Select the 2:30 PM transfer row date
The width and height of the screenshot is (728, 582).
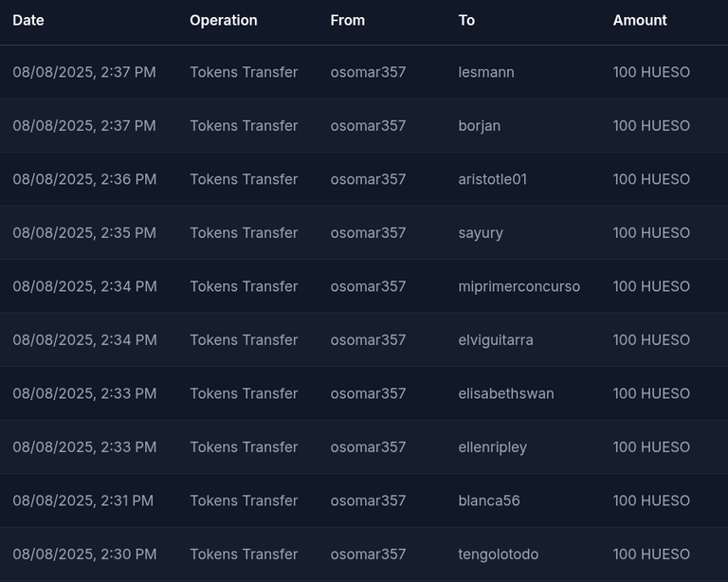tap(83, 555)
